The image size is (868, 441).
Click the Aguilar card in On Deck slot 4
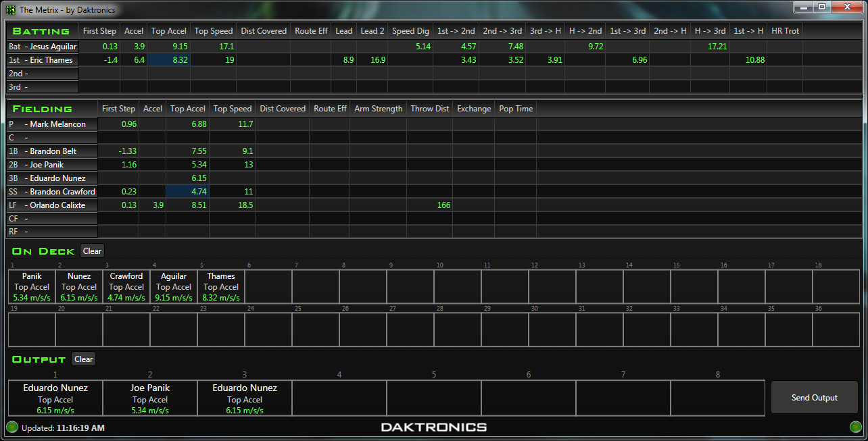(173, 287)
